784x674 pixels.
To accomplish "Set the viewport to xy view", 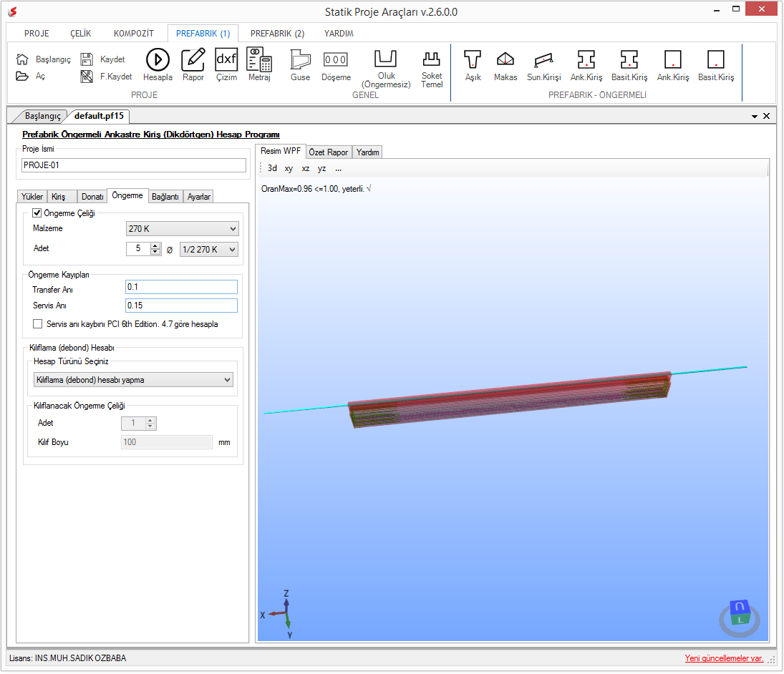I will [289, 168].
